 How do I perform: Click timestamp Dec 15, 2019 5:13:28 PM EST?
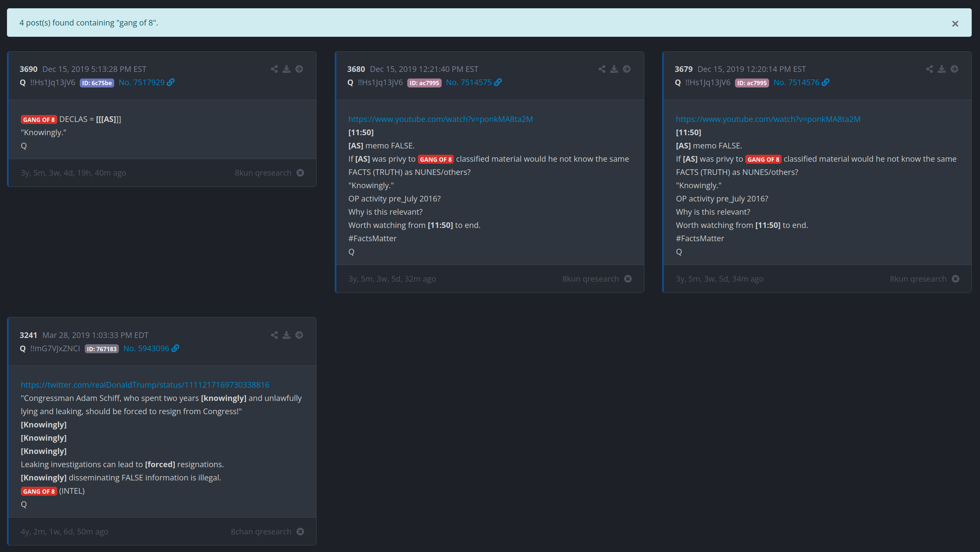[x=94, y=69]
